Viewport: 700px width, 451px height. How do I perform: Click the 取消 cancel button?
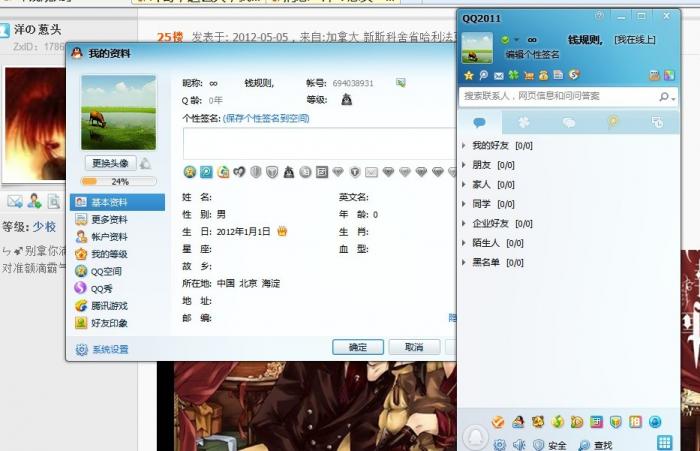414,347
